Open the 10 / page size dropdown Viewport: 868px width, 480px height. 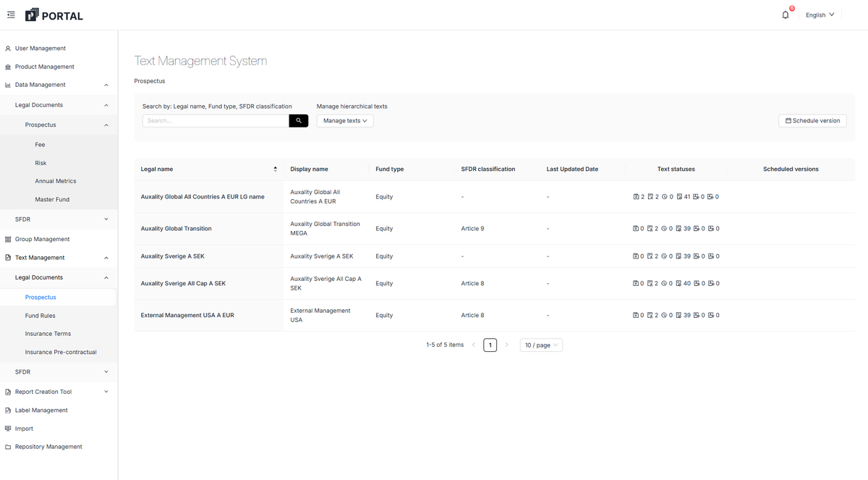[541, 345]
